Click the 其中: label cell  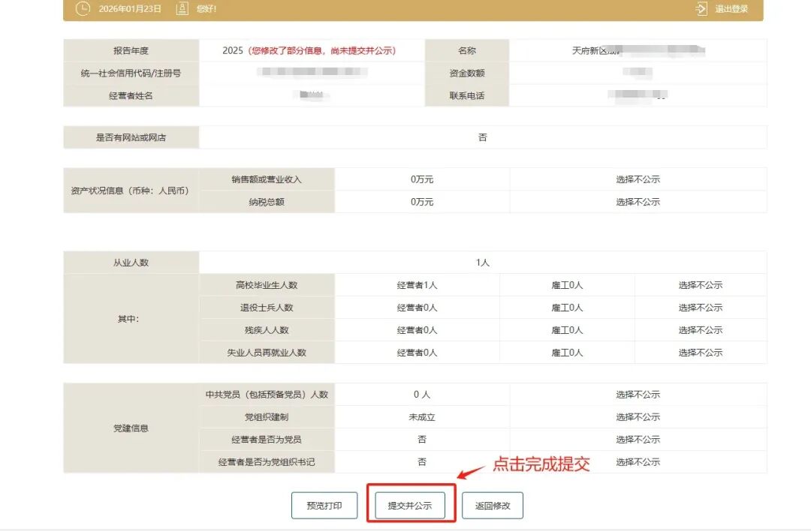[x=131, y=319]
